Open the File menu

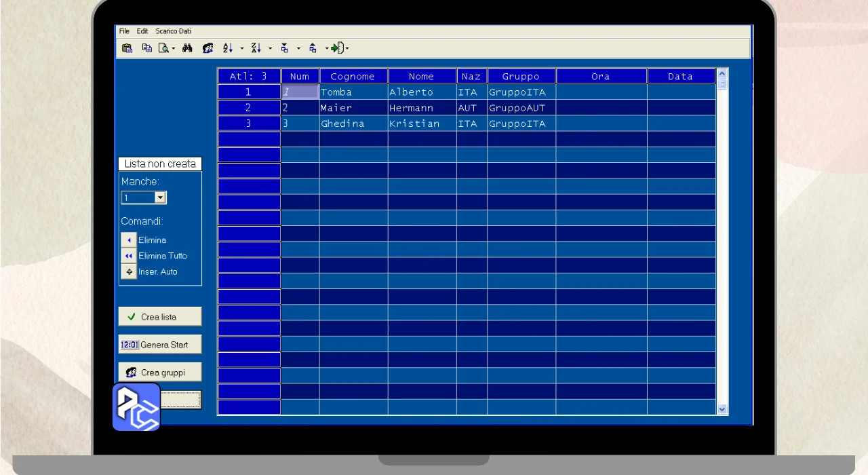(x=124, y=31)
